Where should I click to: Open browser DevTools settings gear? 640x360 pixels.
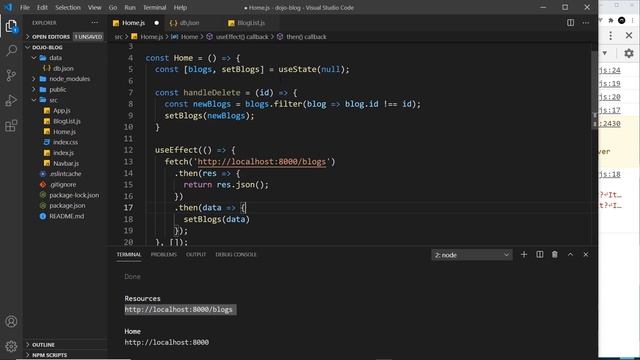(x=629, y=53)
